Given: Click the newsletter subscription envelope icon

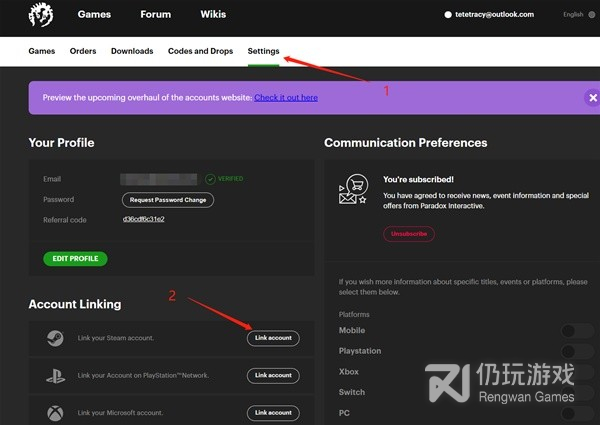Looking at the screenshot, I should [x=353, y=189].
